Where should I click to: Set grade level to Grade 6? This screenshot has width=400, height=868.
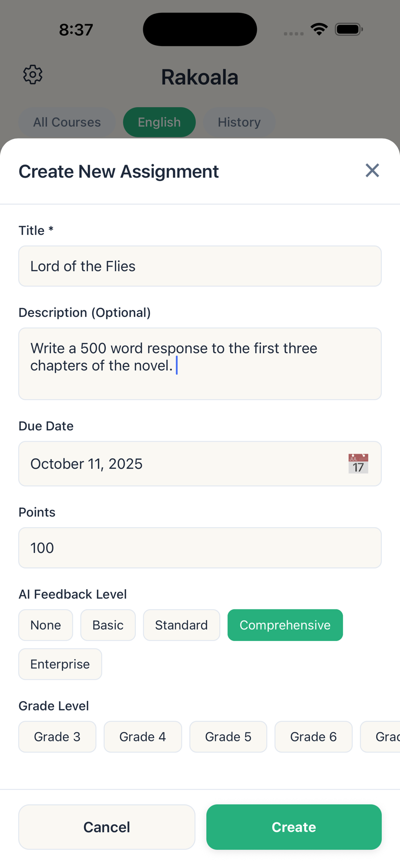click(313, 736)
